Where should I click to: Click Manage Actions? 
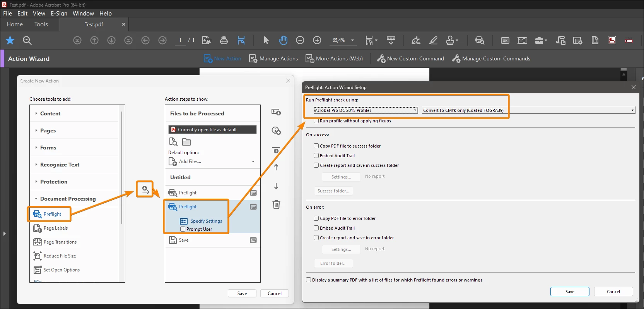(x=273, y=58)
